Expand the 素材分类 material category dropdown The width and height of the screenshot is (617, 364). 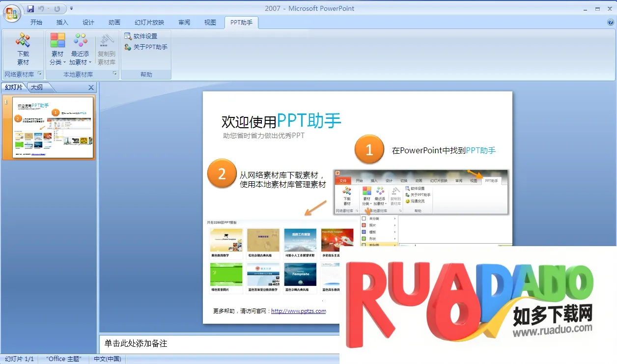pos(57,58)
